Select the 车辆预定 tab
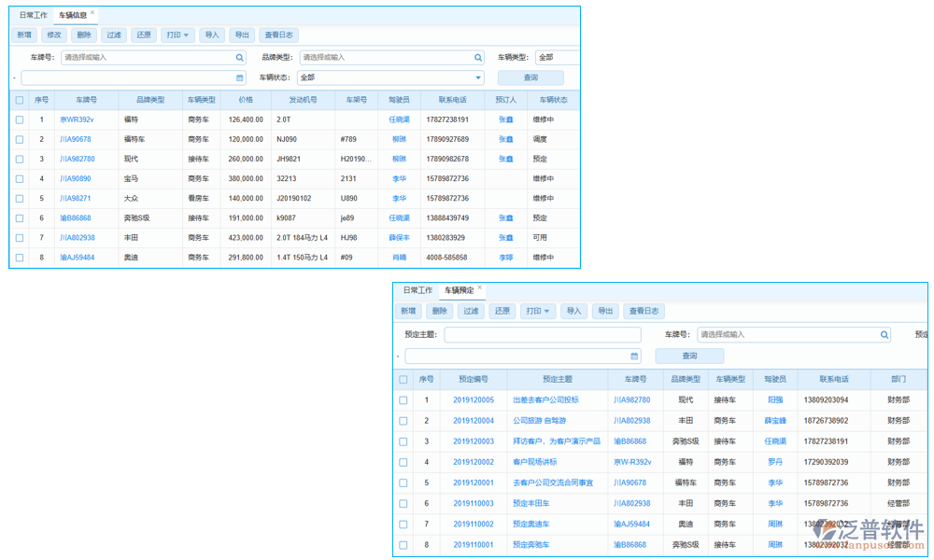Screen dimensions: 934x560 [x=459, y=291]
